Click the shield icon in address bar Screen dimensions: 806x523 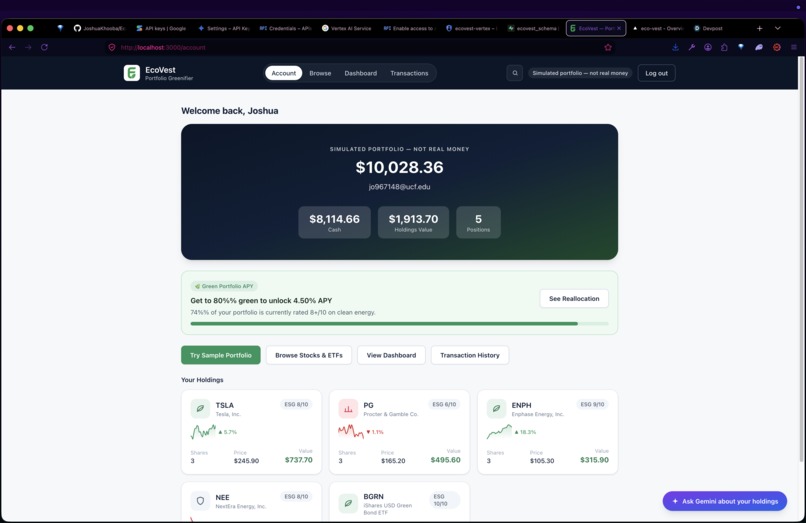tap(112, 47)
